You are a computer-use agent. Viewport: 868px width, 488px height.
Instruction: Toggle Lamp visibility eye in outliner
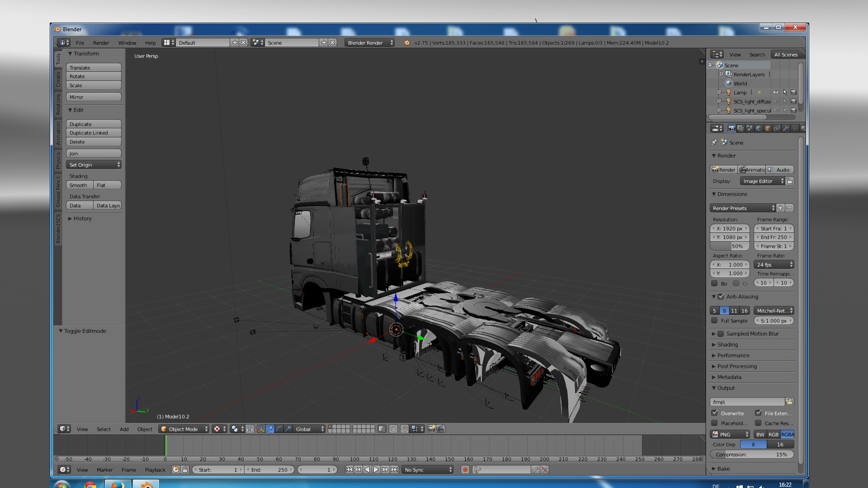click(x=776, y=92)
